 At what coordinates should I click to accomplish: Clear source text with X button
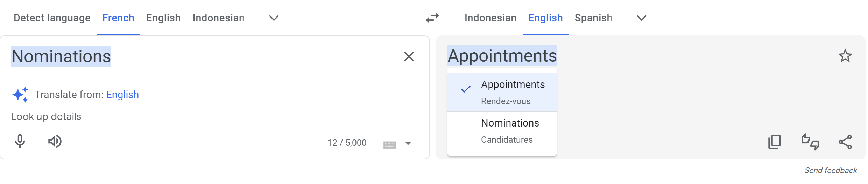click(409, 56)
